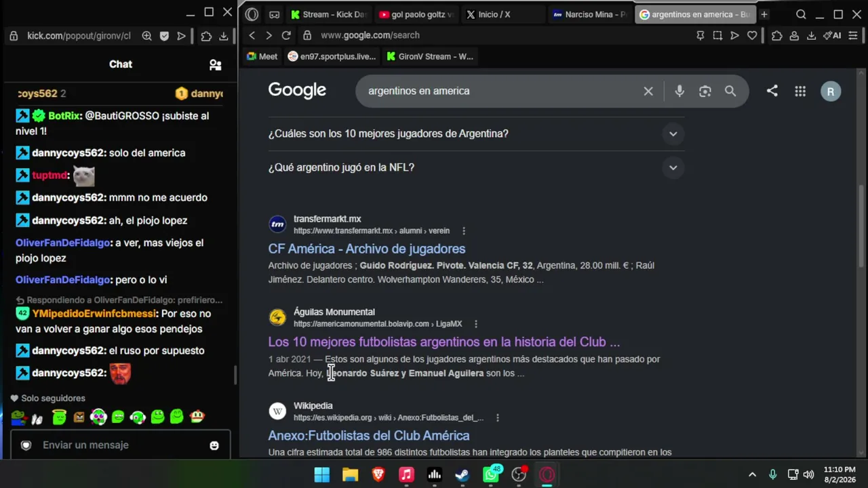Viewport: 868px width, 488px height.
Task: Open the en97.sportplus.live bookmark
Action: pyautogui.click(x=332, y=56)
